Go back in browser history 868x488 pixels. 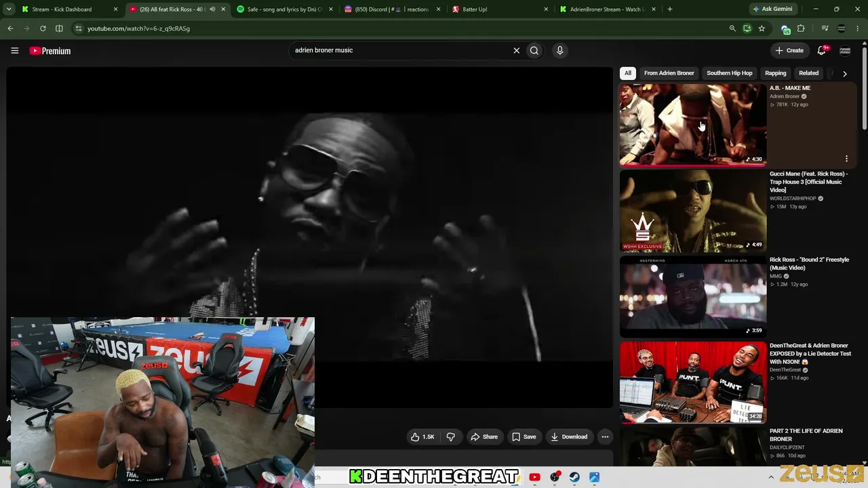coord(10,28)
